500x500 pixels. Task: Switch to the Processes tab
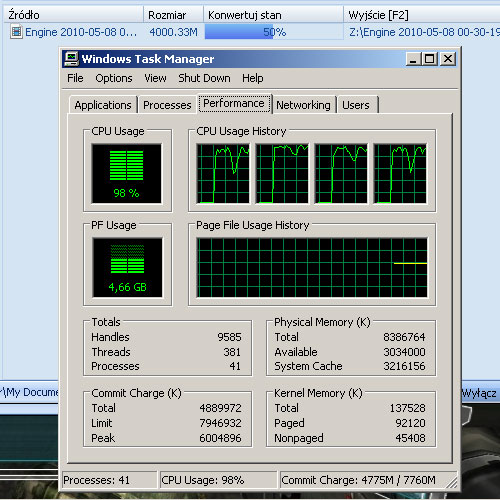click(x=167, y=105)
